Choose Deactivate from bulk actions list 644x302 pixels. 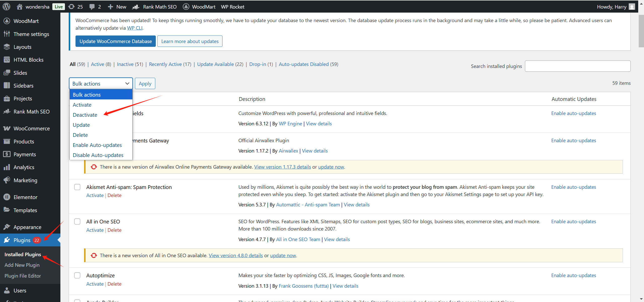(x=85, y=115)
